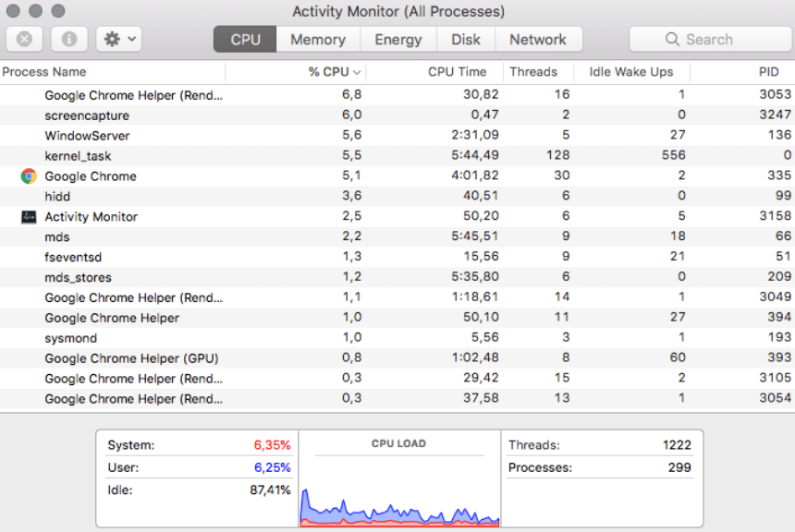Click kernel_task's 556 idle wake ups value
This screenshot has height=532, width=795.
(x=673, y=155)
